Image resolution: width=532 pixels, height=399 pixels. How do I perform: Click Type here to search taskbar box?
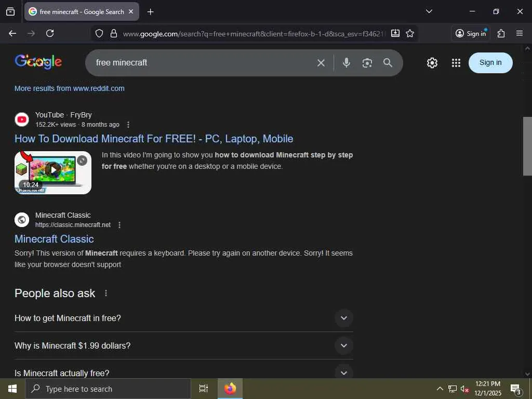tap(108, 389)
